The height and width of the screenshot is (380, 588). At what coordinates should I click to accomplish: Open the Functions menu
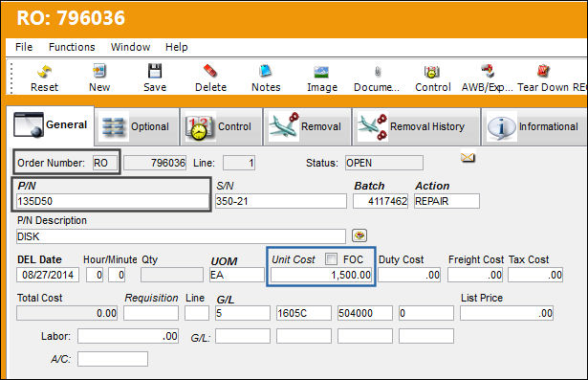(x=72, y=47)
